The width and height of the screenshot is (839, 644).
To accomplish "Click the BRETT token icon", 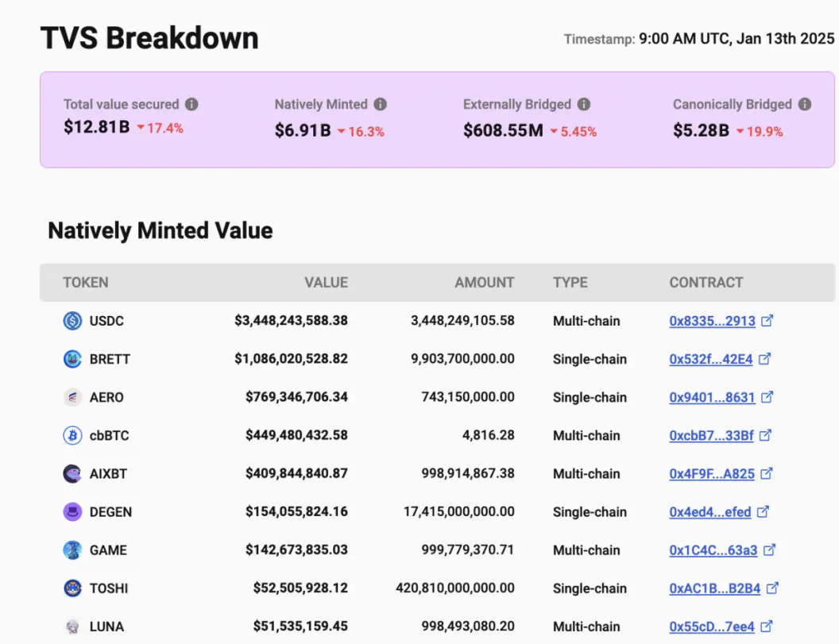I will coord(72,359).
